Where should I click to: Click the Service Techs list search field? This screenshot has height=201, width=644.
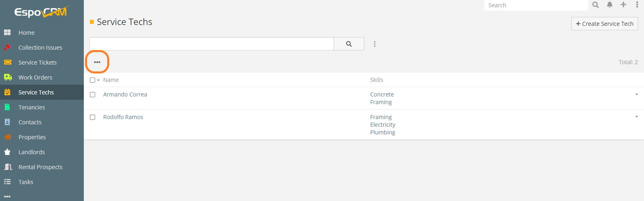[x=212, y=44]
